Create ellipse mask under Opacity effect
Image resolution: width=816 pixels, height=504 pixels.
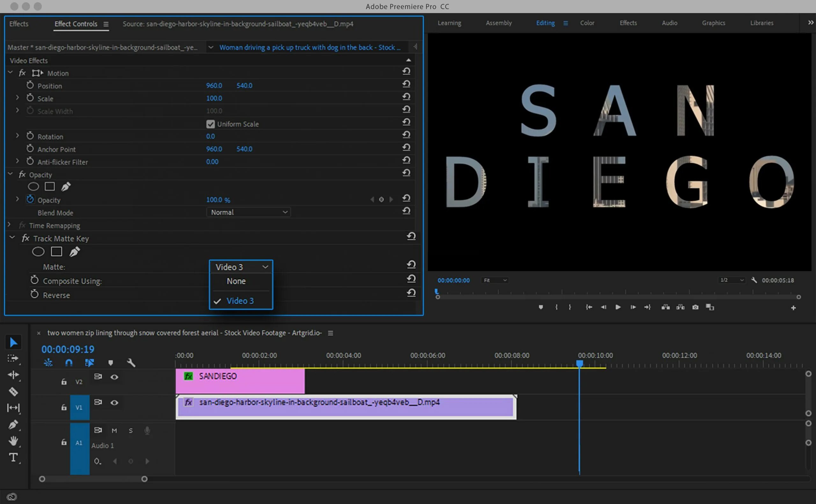[x=33, y=187]
